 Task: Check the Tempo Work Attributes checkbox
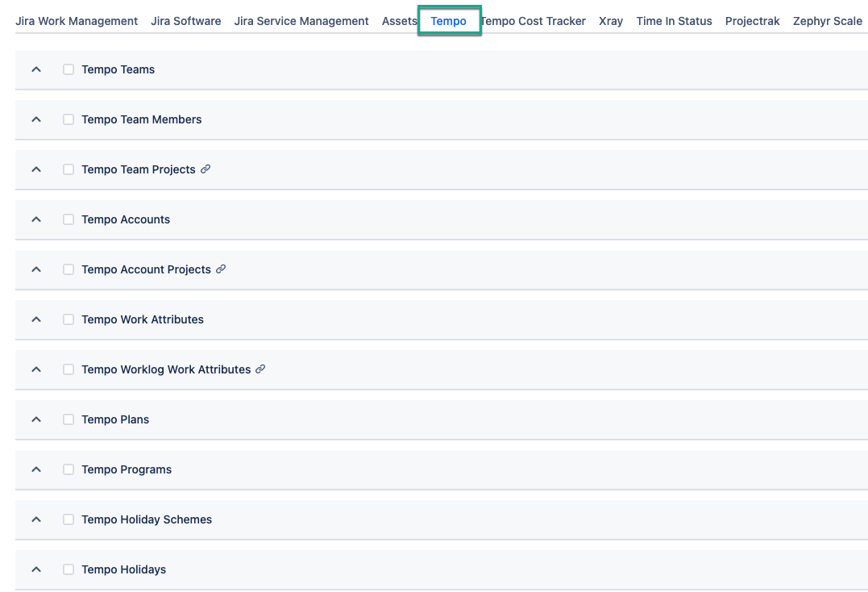point(69,319)
